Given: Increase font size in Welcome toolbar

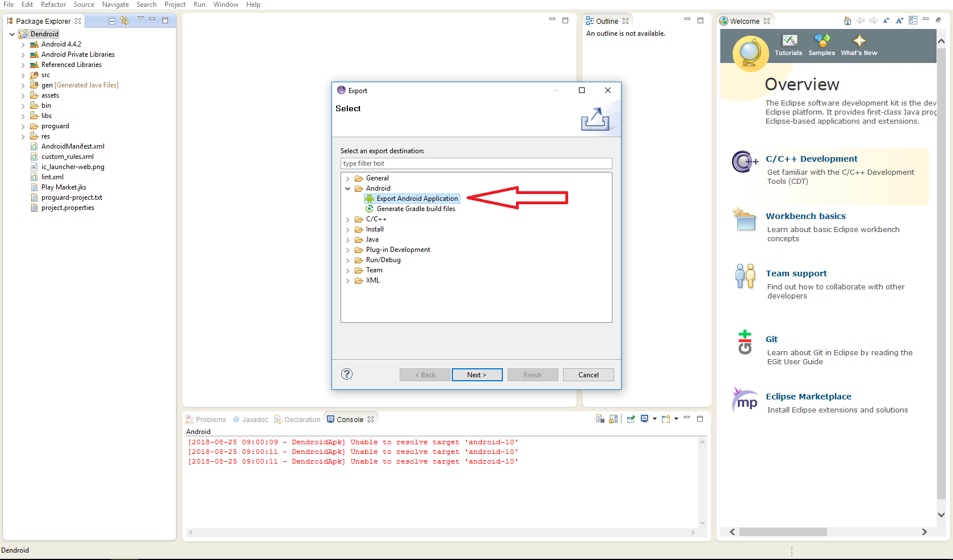Looking at the screenshot, I should tap(899, 21).
